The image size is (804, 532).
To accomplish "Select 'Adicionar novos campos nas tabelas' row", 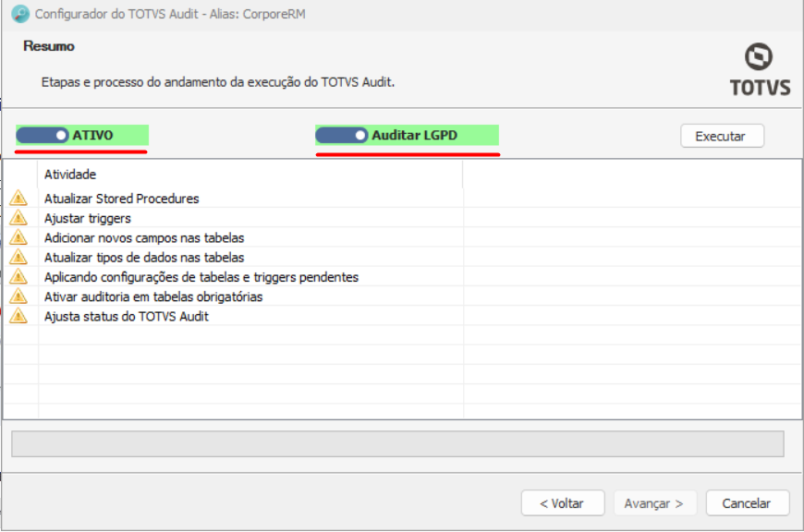I will coord(403,237).
